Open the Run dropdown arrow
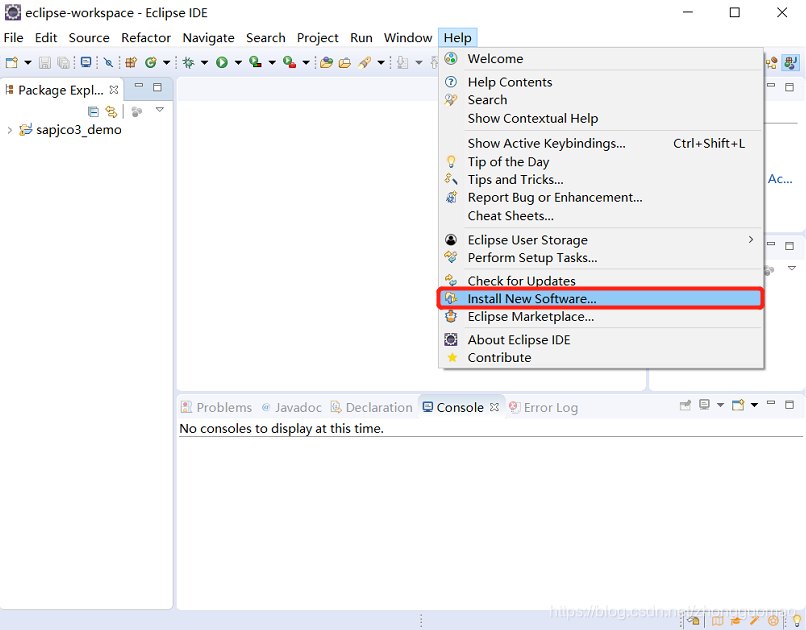This screenshot has width=806, height=630. point(238,63)
